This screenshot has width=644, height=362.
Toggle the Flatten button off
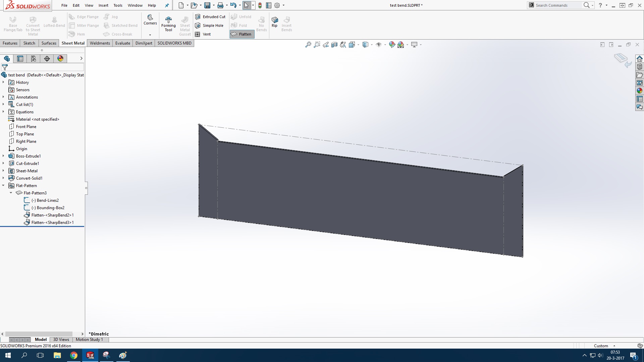[241, 34]
